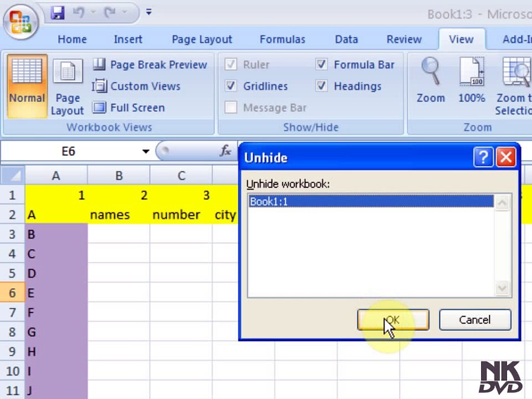The width and height of the screenshot is (532, 399).
Task: Redo the last action
Action: coord(110,13)
